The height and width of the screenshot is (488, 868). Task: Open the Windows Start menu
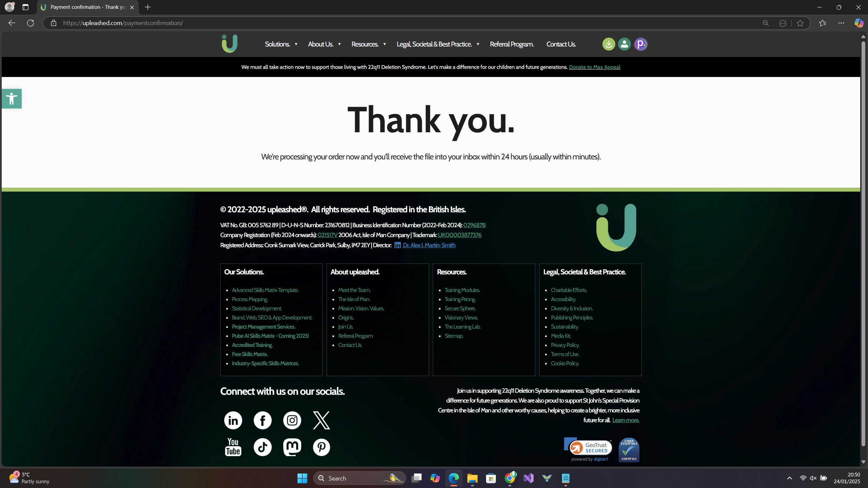coord(302,478)
